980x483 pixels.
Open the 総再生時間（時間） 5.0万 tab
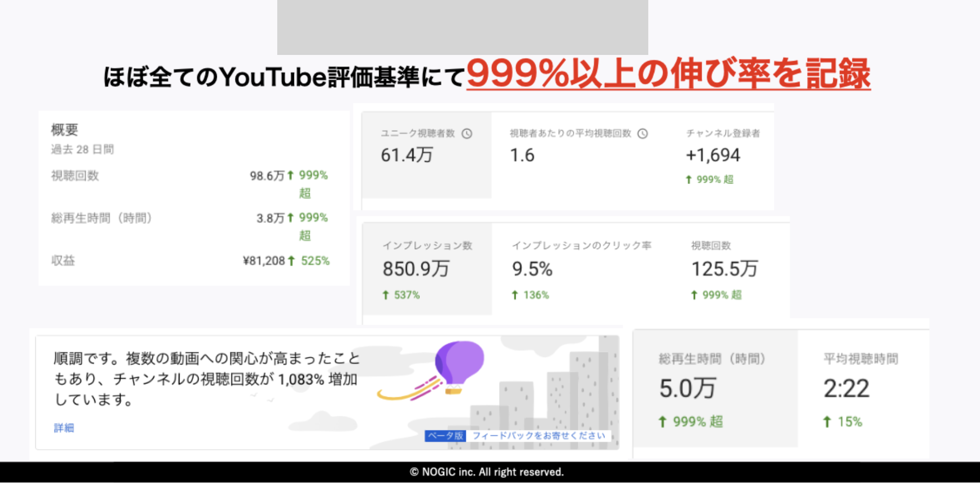(716, 389)
